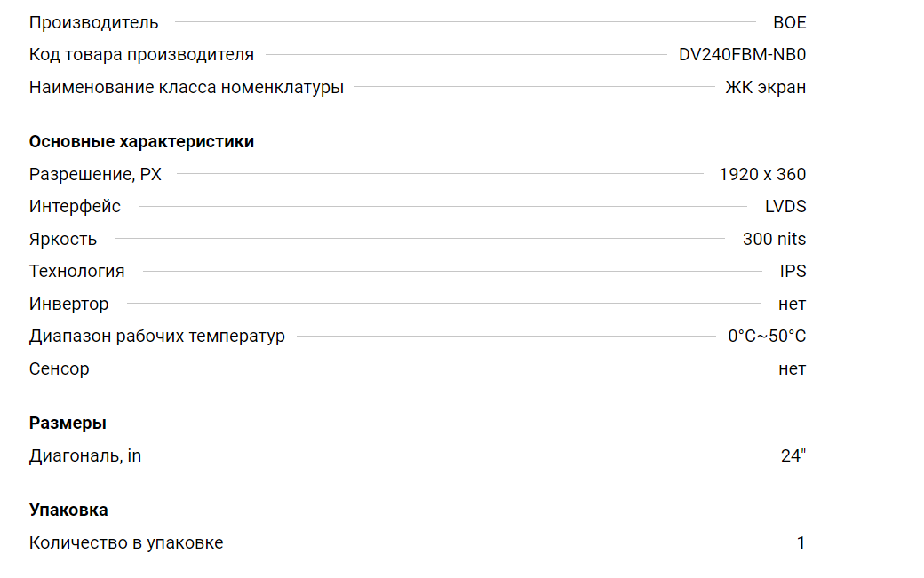Screen dimensions: 924x578
Task: Click the 300 nits brightness value
Action: click(774, 240)
